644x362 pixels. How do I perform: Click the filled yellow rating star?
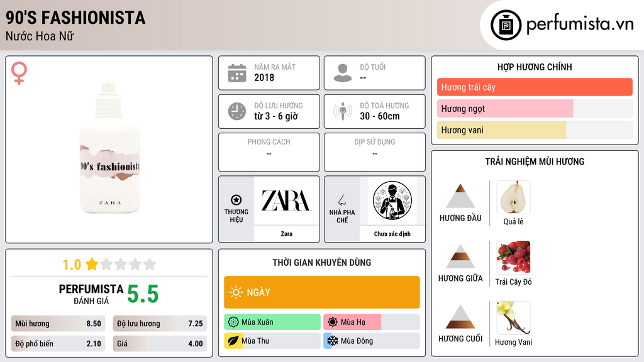pos(92,264)
